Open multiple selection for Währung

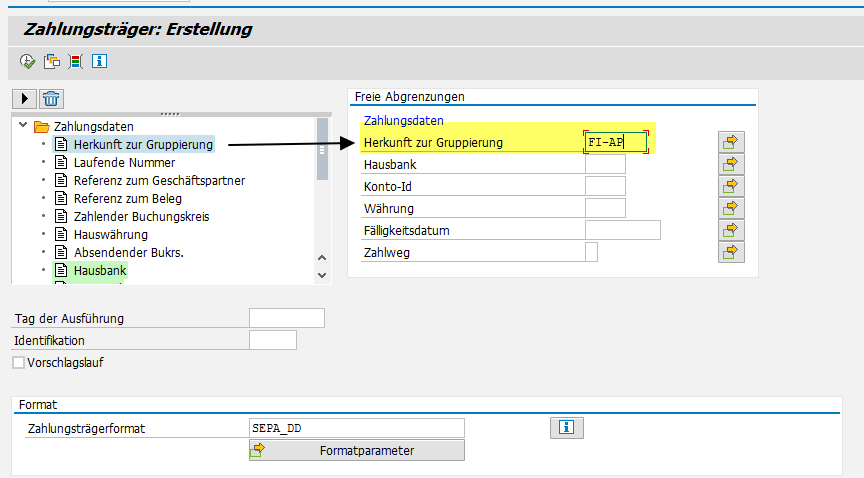point(731,208)
